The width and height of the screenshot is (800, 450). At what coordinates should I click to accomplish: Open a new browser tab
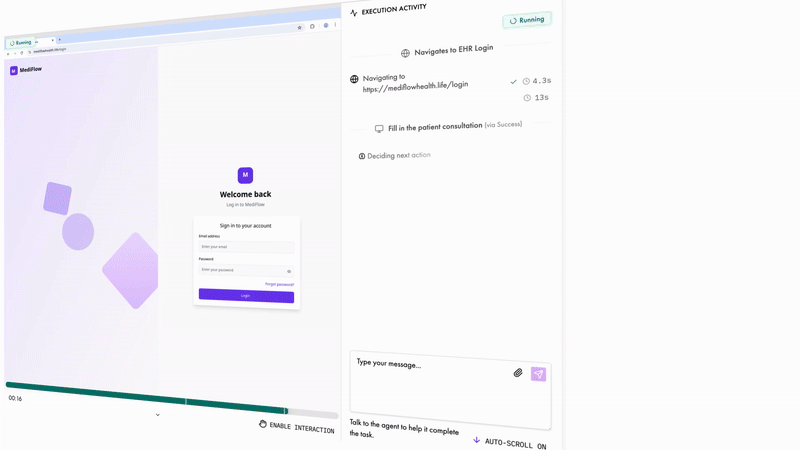[x=60, y=39]
